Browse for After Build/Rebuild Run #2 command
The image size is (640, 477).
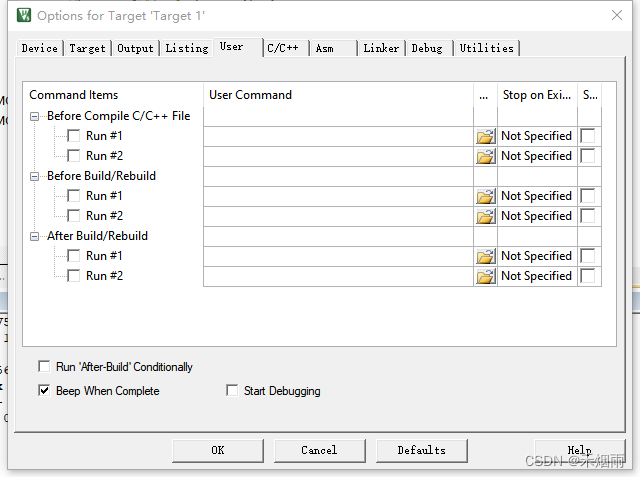[x=486, y=276]
